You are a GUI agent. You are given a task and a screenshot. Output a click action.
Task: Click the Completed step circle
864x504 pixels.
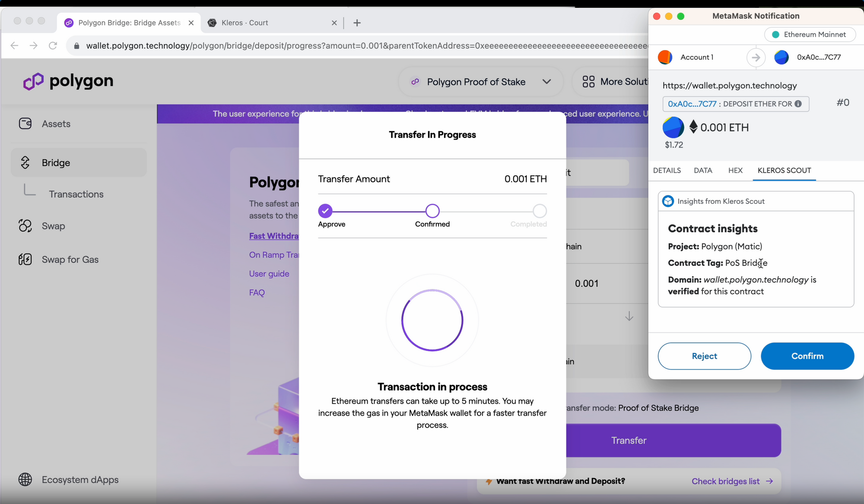pos(540,211)
